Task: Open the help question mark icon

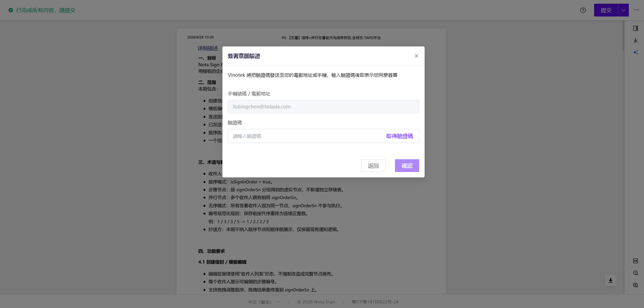Action: 583,10
